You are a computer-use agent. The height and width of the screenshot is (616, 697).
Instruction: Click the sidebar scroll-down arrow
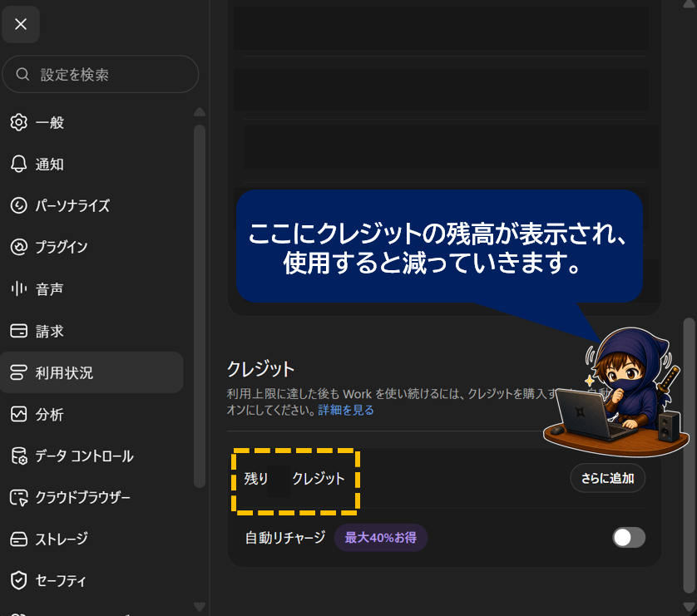tap(200, 607)
